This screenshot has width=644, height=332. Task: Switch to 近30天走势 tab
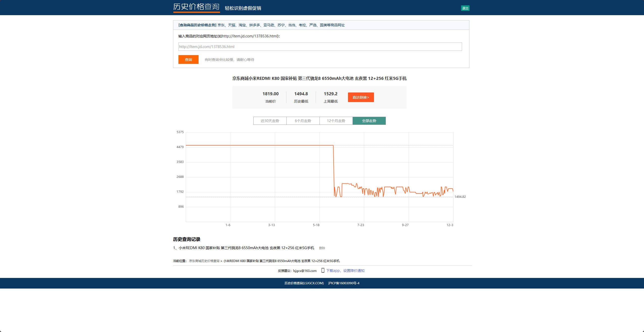270,121
